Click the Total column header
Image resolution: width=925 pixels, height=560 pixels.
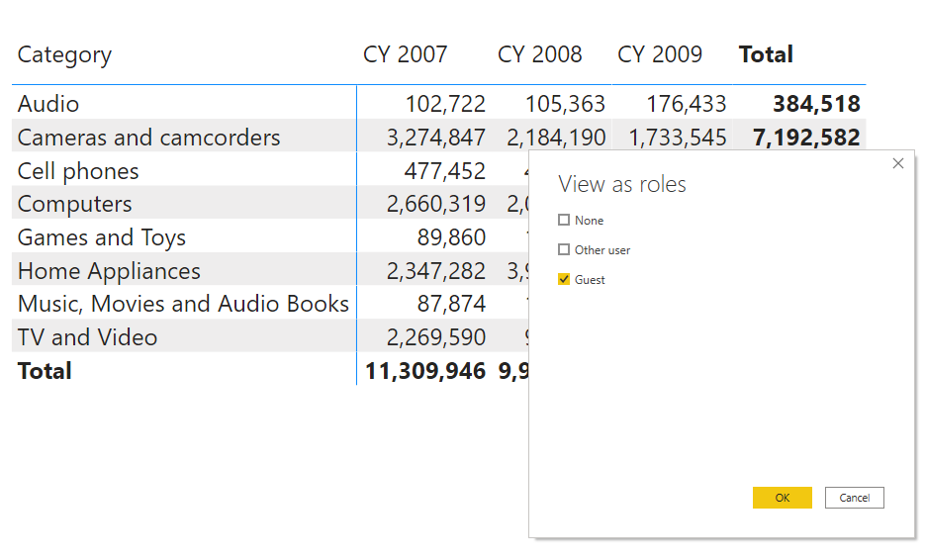766,54
